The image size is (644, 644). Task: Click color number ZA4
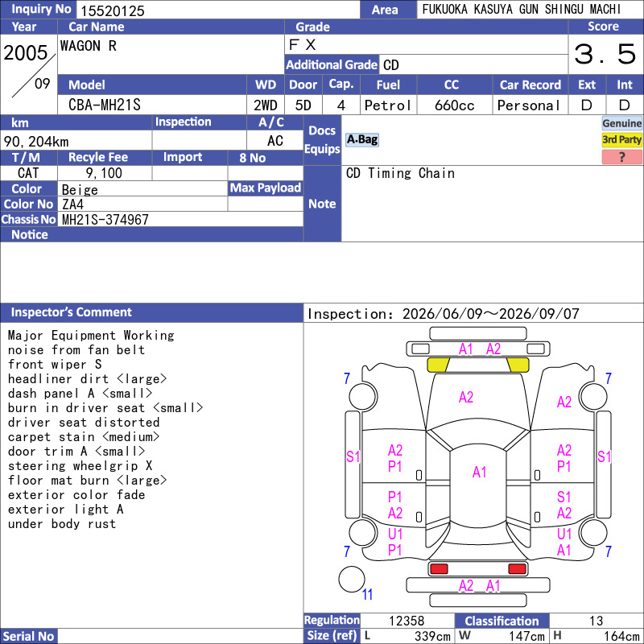pyautogui.click(x=72, y=204)
